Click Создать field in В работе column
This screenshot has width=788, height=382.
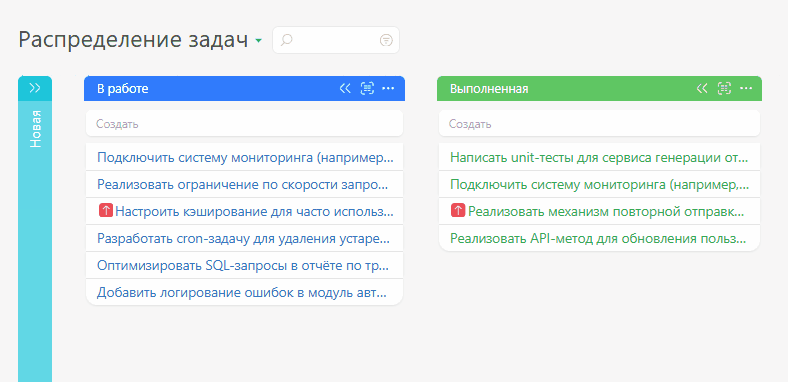point(244,124)
